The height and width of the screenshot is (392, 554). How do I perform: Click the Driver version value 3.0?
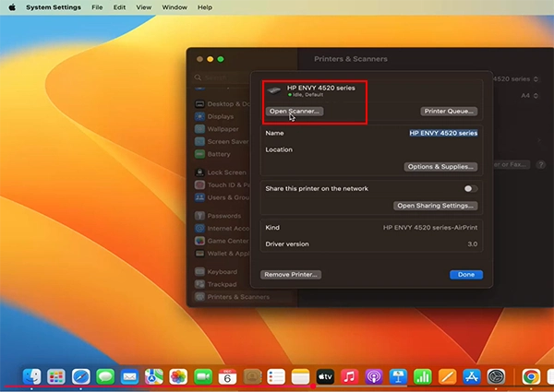pos(473,244)
